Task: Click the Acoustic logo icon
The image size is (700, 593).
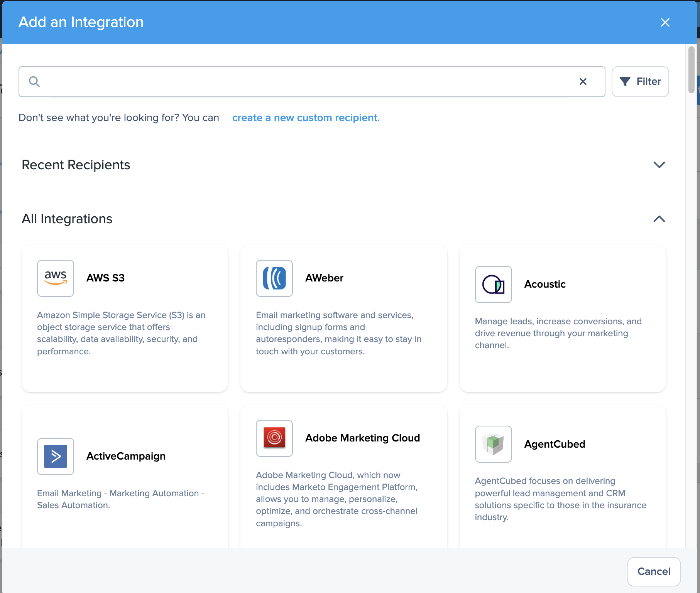Action: point(493,285)
